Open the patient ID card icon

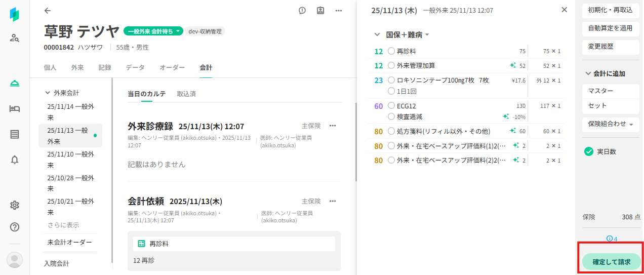click(320, 11)
